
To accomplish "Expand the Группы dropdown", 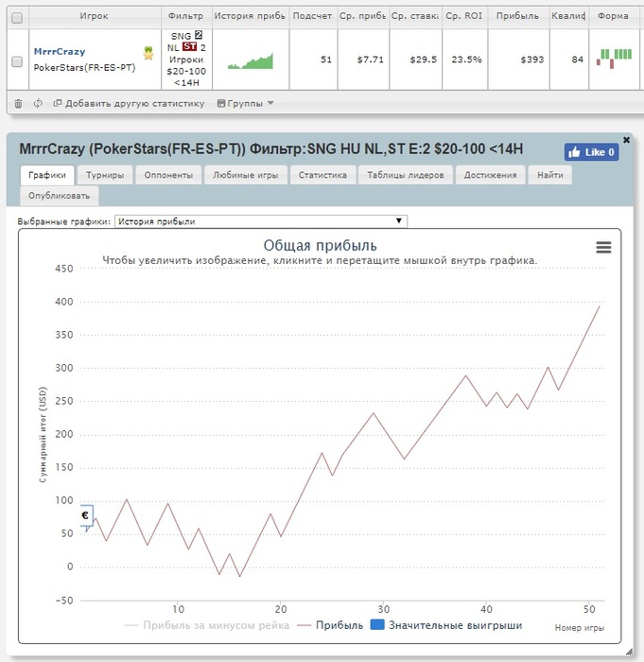I will pyautogui.click(x=245, y=103).
